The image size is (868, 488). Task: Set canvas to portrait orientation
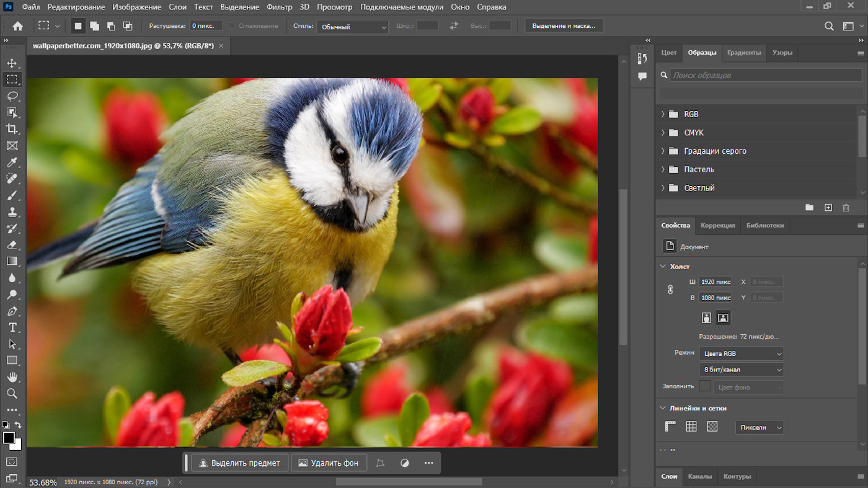tap(706, 318)
